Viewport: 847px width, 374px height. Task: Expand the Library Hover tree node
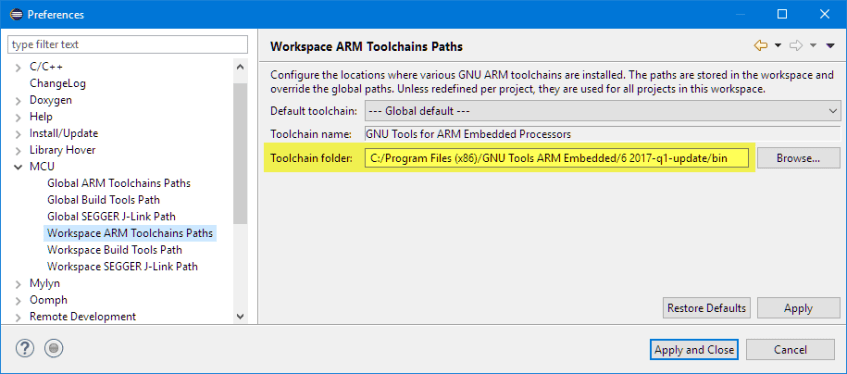(18, 150)
